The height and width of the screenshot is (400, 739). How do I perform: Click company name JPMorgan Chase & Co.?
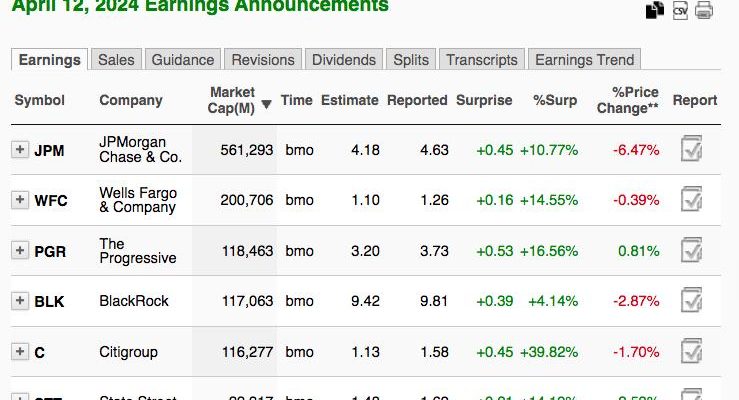[140, 149]
